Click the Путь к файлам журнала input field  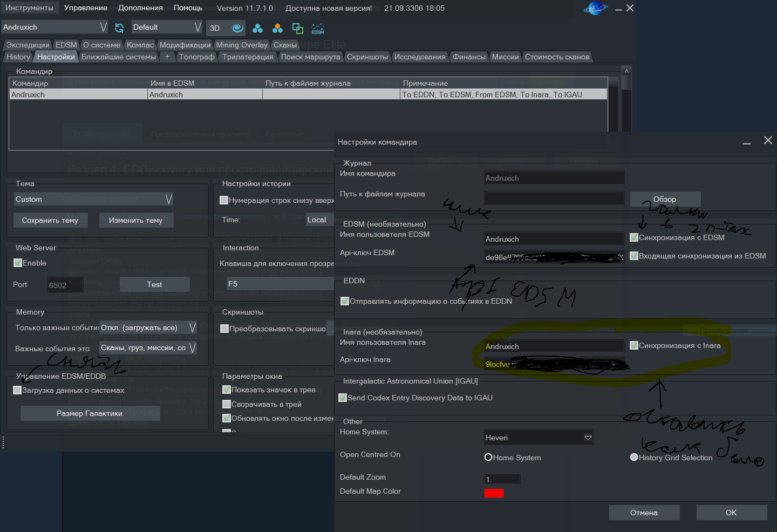[x=554, y=199]
